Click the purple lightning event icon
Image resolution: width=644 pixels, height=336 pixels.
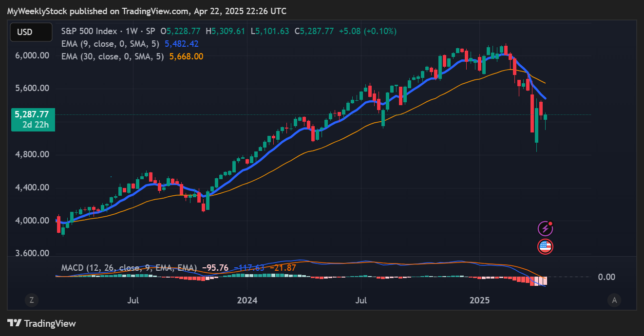(x=545, y=228)
